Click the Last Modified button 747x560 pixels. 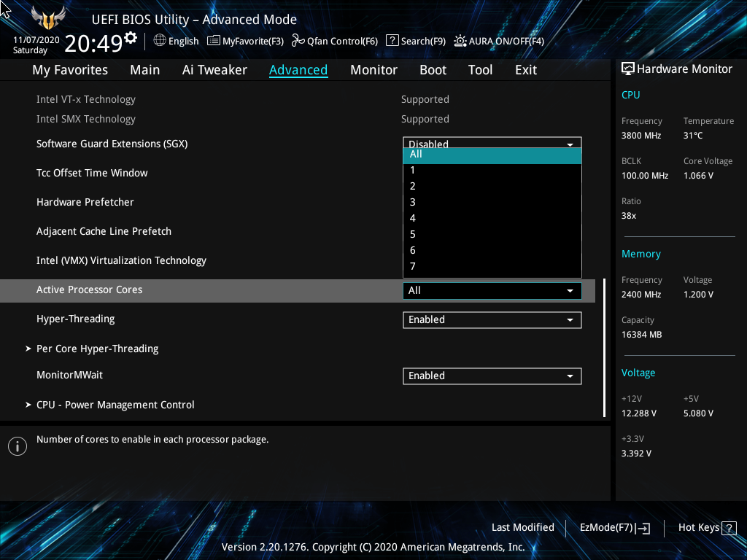(x=522, y=528)
